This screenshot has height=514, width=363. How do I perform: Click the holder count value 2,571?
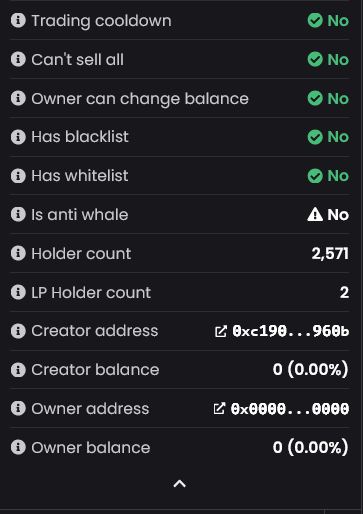click(x=330, y=253)
